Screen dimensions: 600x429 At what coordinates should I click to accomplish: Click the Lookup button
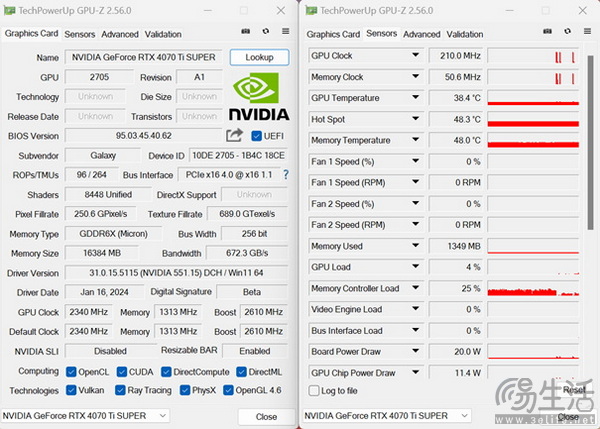[x=259, y=57]
